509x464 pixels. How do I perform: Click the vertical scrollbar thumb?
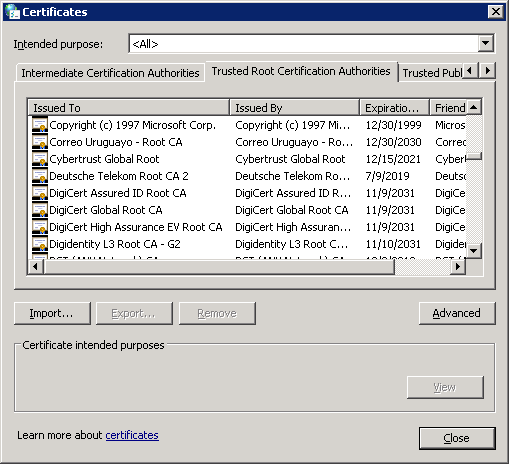(474, 156)
